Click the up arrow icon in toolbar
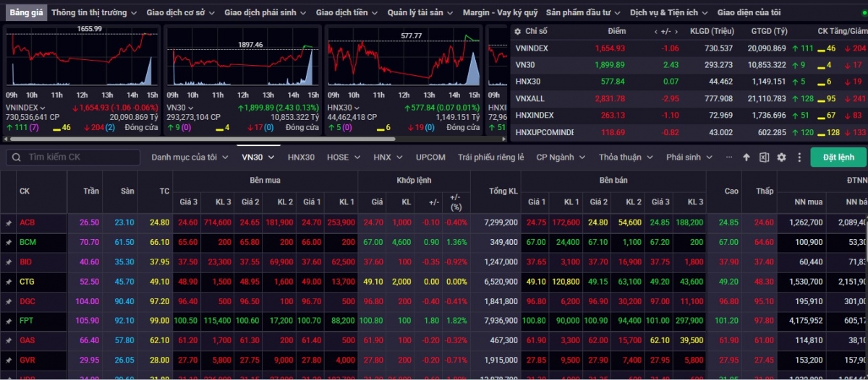This screenshot has height=380, width=868. click(746, 157)
